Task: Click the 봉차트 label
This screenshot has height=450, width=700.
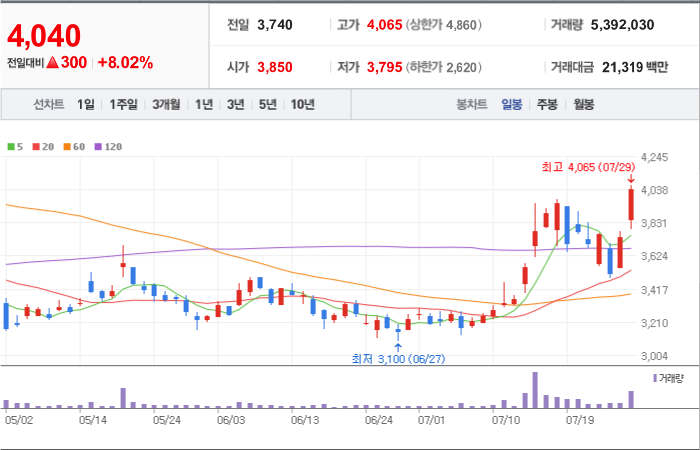Action: click(471, 105)
